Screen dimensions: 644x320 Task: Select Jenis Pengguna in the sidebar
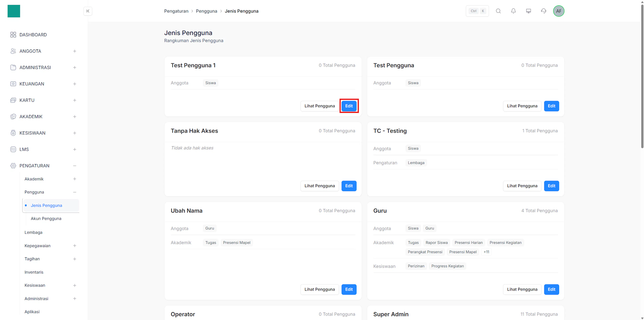[x=51, y=205]
